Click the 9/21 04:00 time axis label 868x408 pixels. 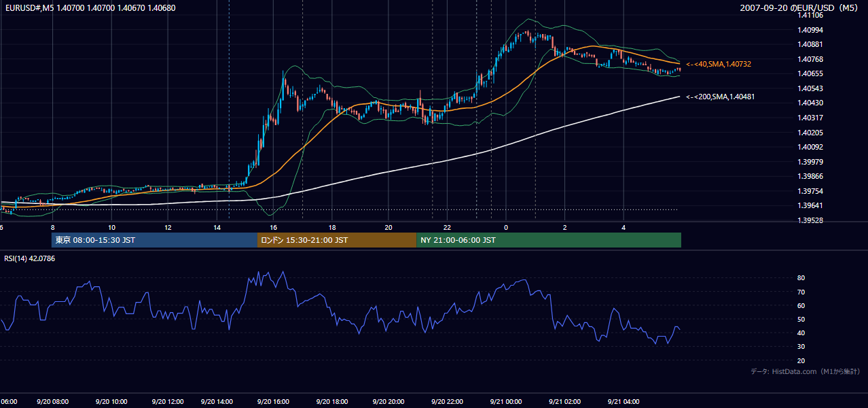coord(623,402)
